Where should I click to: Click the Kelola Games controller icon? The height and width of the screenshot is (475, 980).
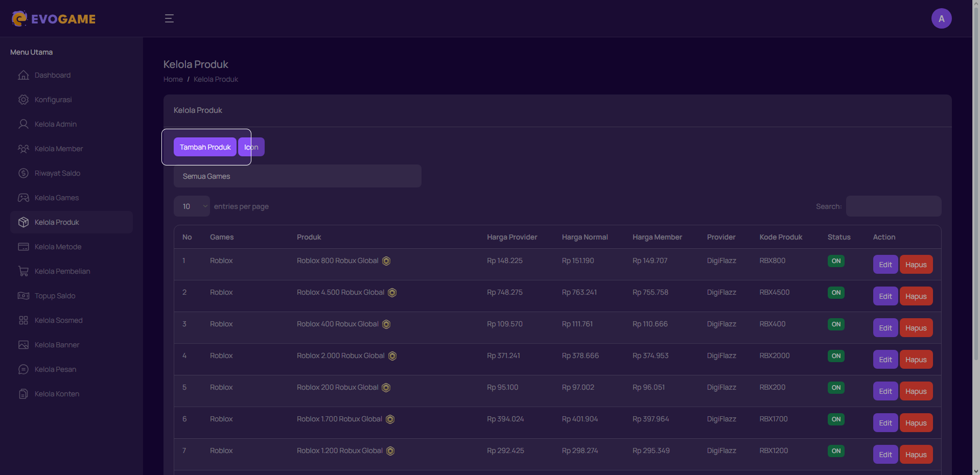(24, 198)
